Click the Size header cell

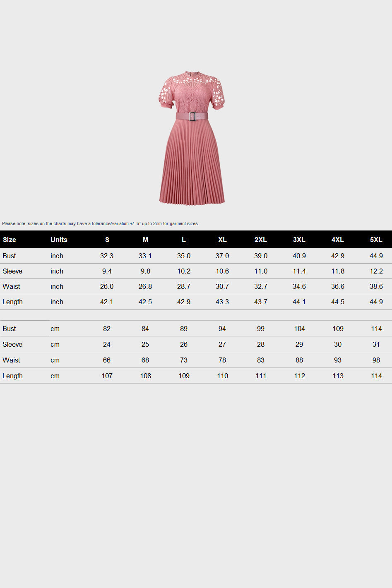9,240
